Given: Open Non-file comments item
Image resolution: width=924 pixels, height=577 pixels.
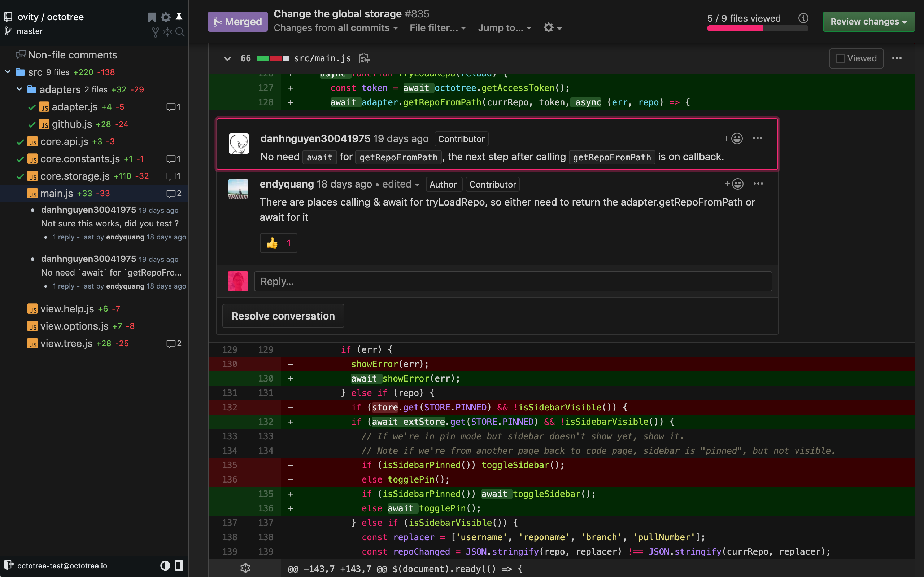Looking at the screenshot, I should [x=72, y=55].
